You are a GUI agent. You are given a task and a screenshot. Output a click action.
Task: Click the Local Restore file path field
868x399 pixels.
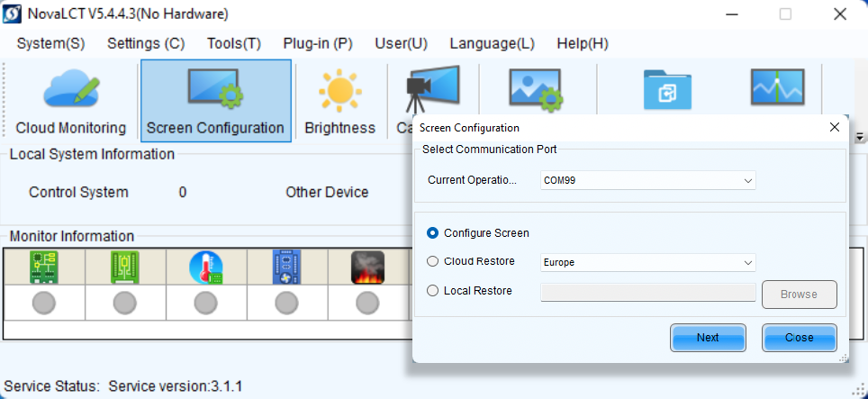(x=647, y=292)
